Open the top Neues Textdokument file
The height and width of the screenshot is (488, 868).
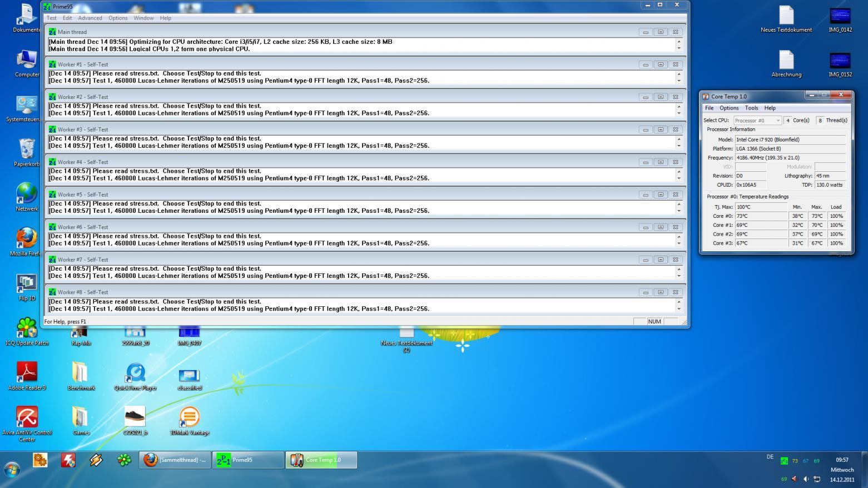point(786,18)
